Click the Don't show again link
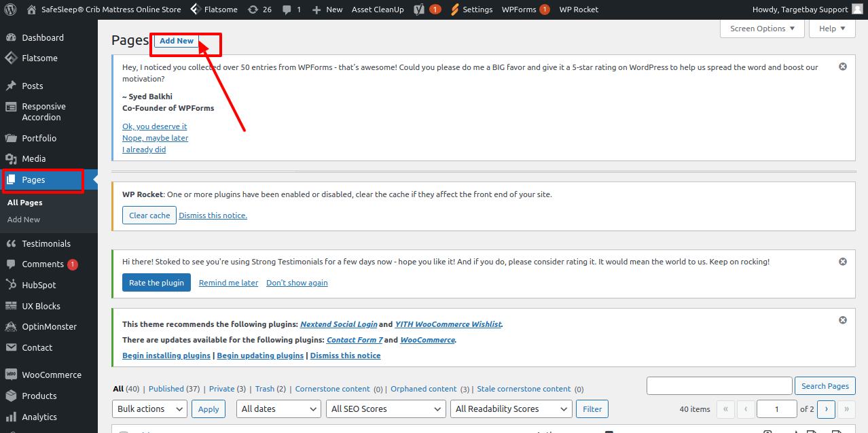Viewport: 868px width, 433px height. 297,283
